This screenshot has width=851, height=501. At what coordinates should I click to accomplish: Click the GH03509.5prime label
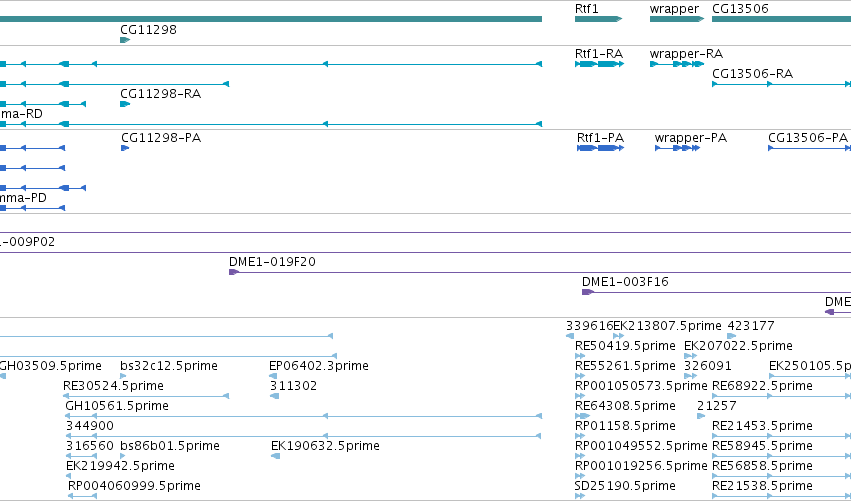pos(50,366)
